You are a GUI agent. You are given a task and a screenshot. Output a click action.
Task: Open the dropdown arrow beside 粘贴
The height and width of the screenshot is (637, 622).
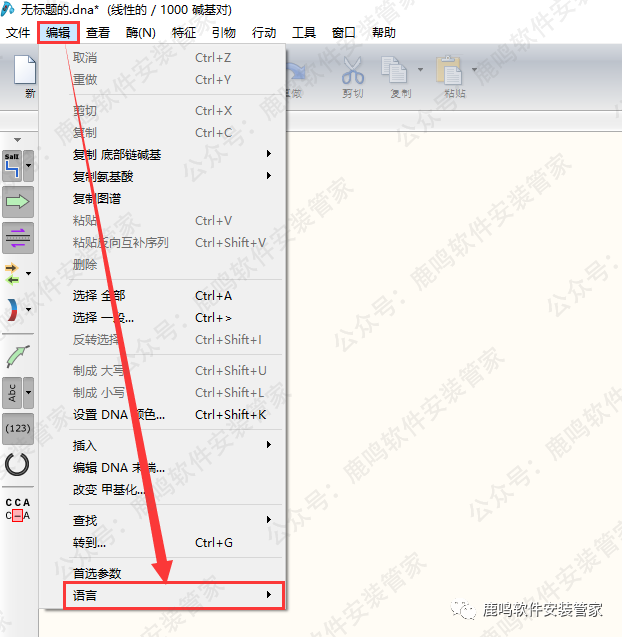coord(474,70)
